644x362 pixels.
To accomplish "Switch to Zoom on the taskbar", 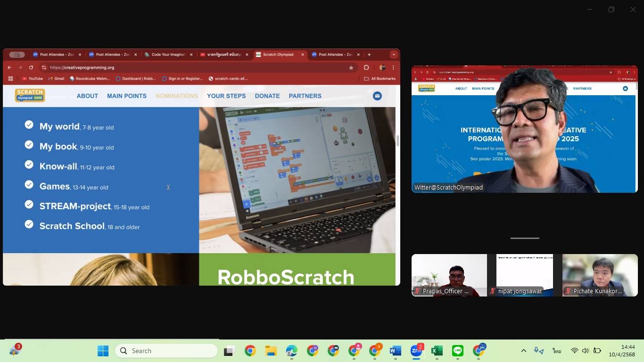I will [416, 351].
